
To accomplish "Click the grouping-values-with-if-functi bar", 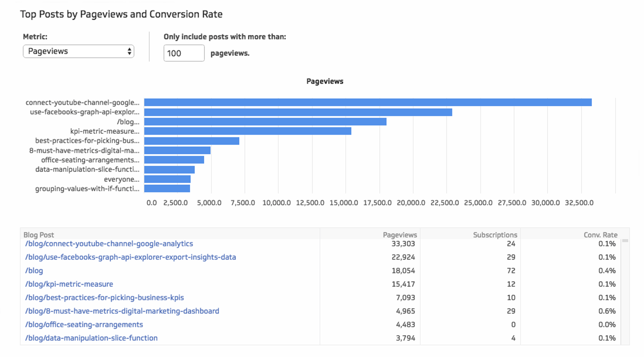I will click(x=167, y=189).
